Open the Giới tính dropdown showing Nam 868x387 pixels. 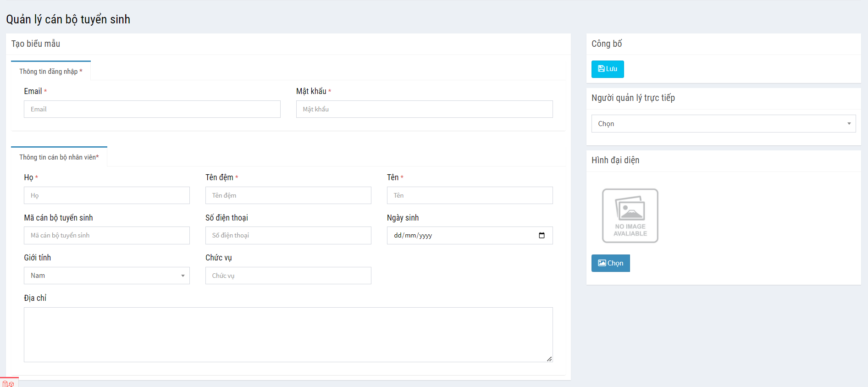pos(106,276)
